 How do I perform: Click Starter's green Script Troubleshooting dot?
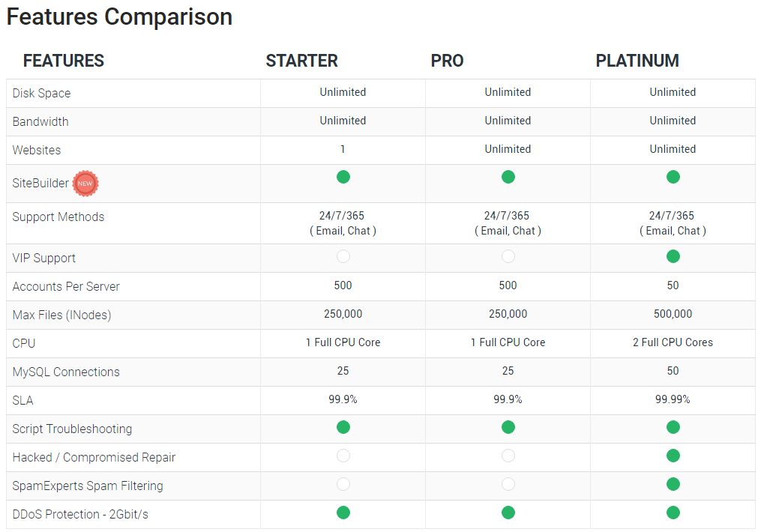click(x=343, y=427)
